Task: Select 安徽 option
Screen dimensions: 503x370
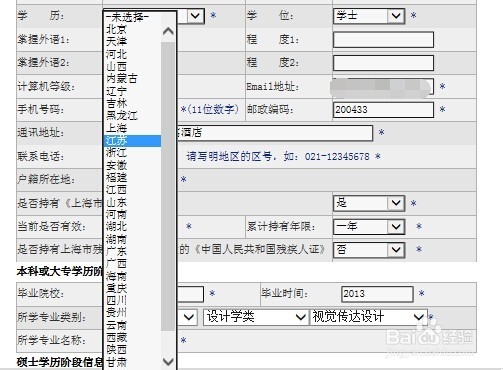Action: tap(133, 165)
